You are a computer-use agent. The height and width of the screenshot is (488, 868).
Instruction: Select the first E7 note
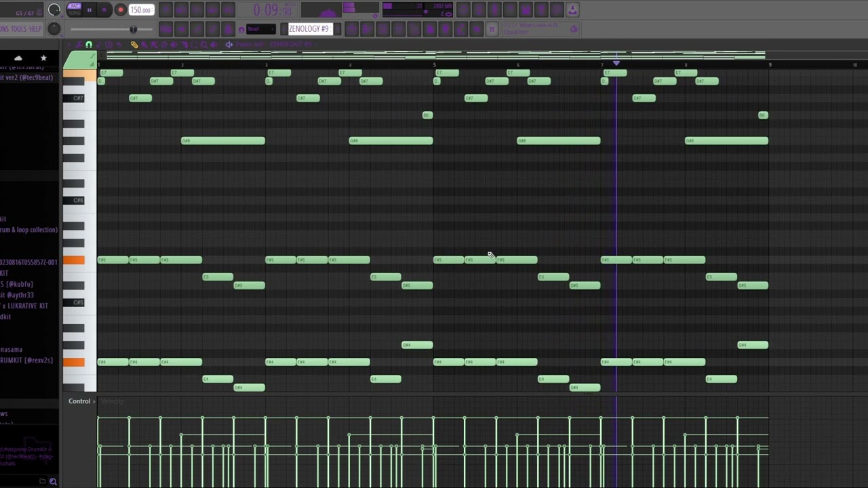[112, 73]
